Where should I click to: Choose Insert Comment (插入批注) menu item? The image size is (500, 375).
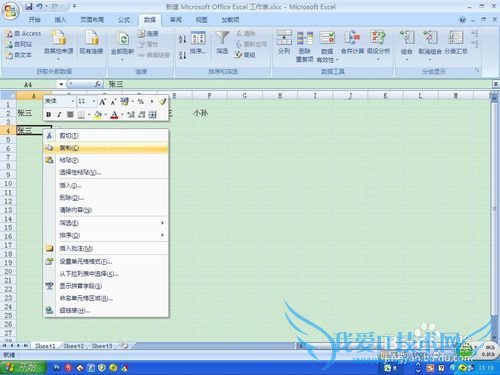tap(106, 248)
